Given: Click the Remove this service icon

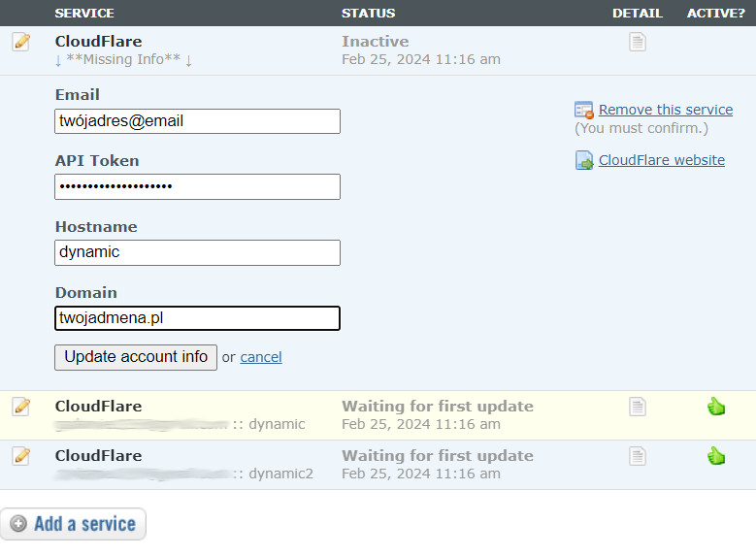Looking at the screenshot, I should [584, 110].
